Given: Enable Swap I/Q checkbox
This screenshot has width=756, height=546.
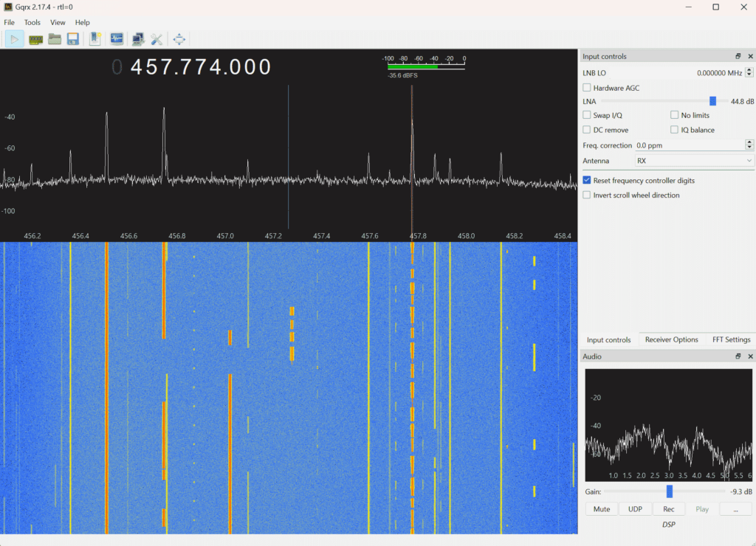Looking at the screenshot, I should (x=587, y=115).
